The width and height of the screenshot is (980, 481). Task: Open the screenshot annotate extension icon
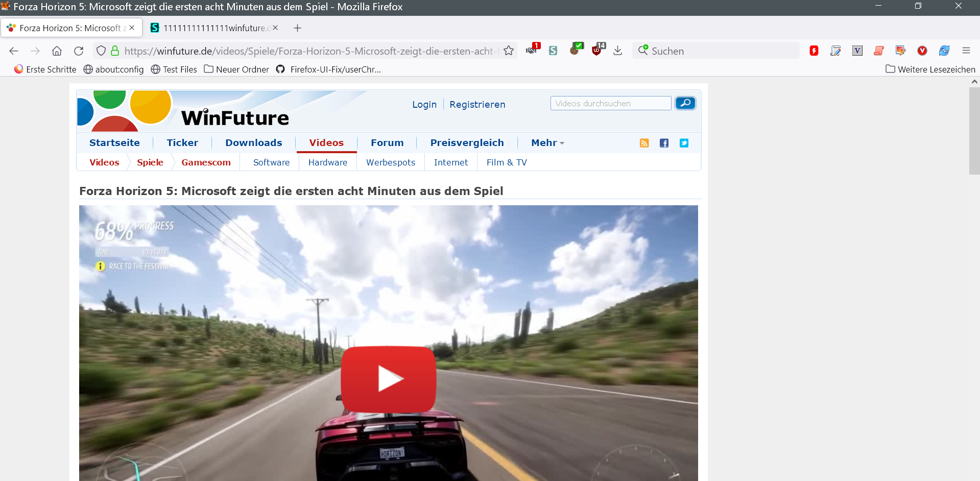900,51
